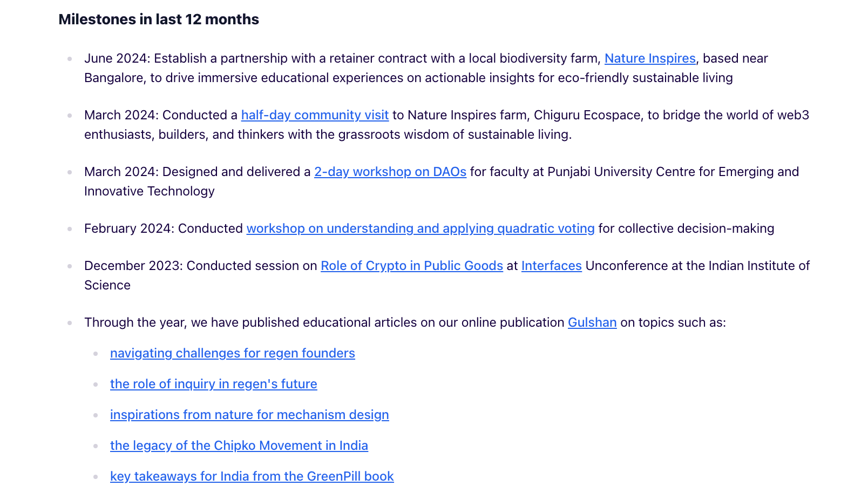
Task: View the legacy of the Chipko Movement article
Action: coord(239,446)
